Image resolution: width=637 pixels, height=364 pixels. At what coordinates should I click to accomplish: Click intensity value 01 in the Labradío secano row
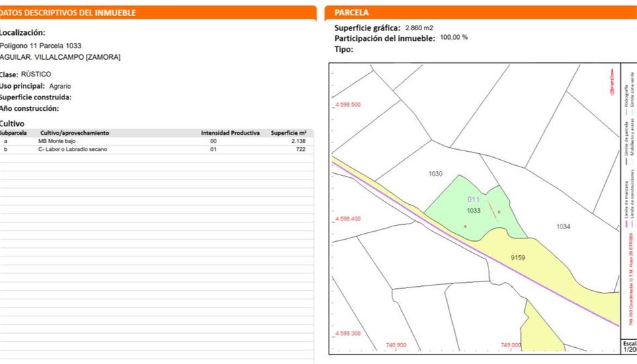213,149
